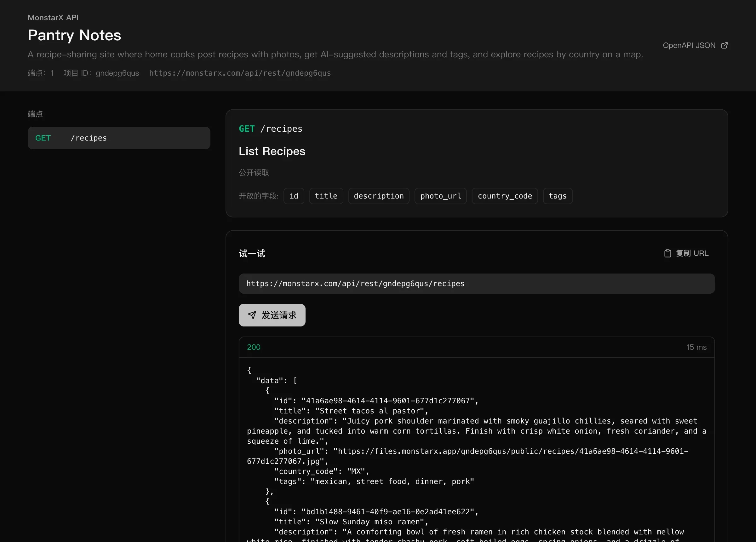This screenshot has height=542, width=756.
Task: Click the request URL input field
Action: coord(477,284)
